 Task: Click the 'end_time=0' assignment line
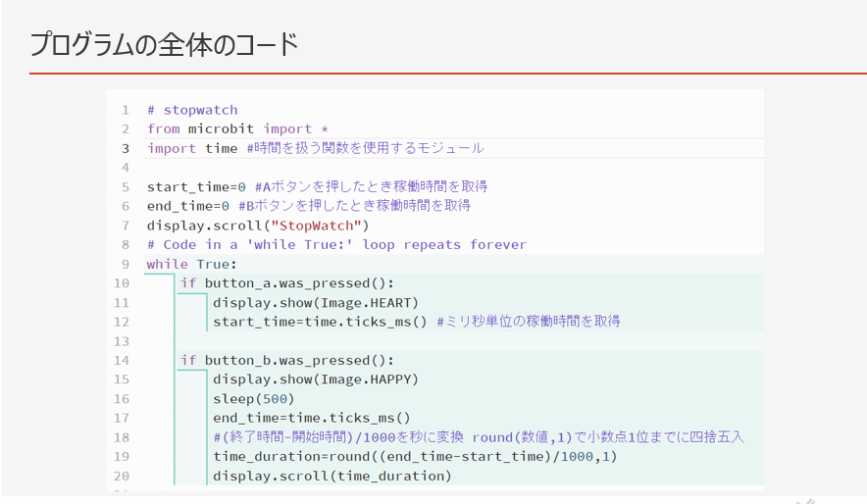tap(188, 206)
